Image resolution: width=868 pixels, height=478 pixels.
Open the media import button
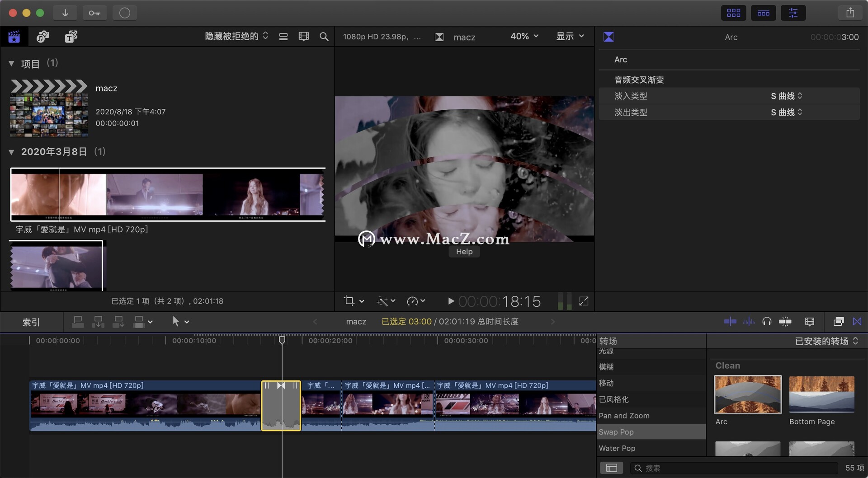(65, 13)
